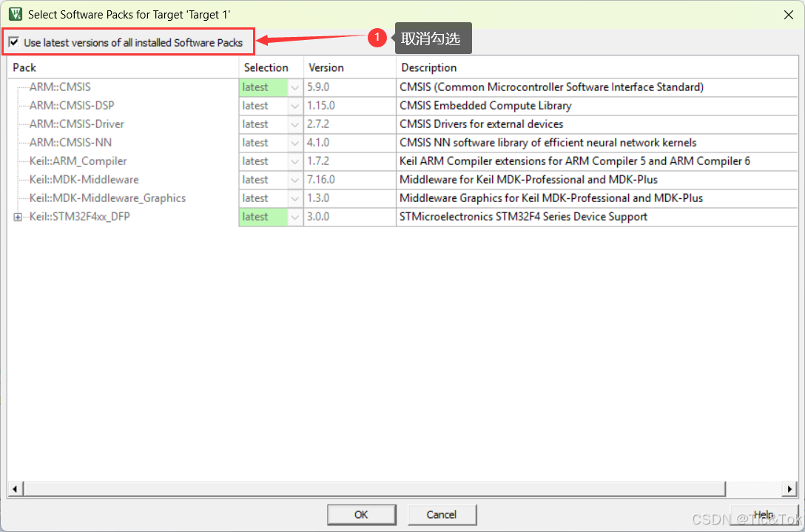Viewport: 805px width, 532px height.
Task: Click horizontal scrollbar left arrow
Action: pyautogui.click(x=15, y=489)
